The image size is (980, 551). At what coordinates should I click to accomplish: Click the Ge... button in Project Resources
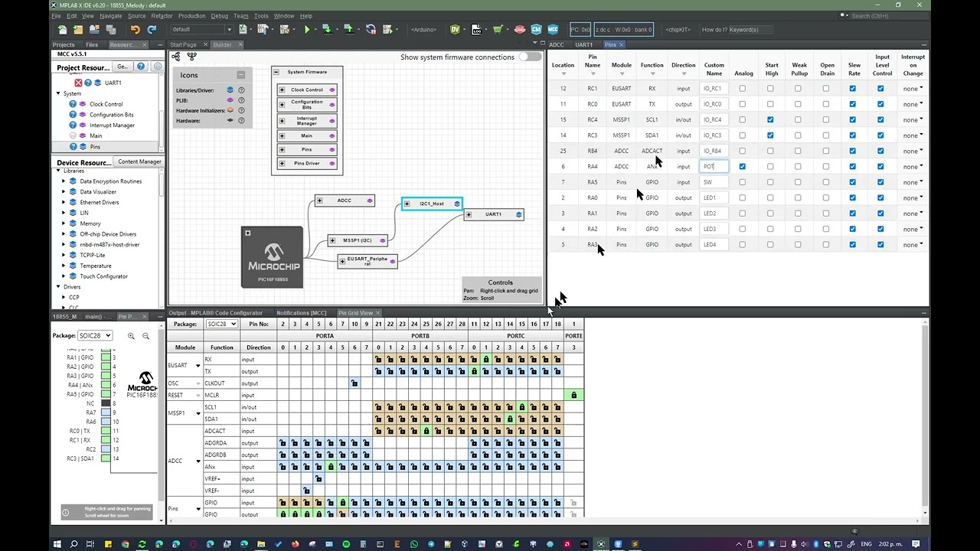pos(122,67)
